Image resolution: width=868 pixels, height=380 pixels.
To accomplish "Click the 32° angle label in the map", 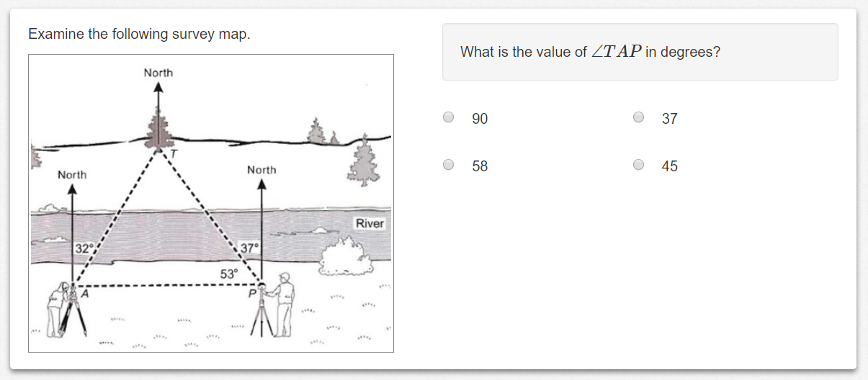I will point(84,249).
